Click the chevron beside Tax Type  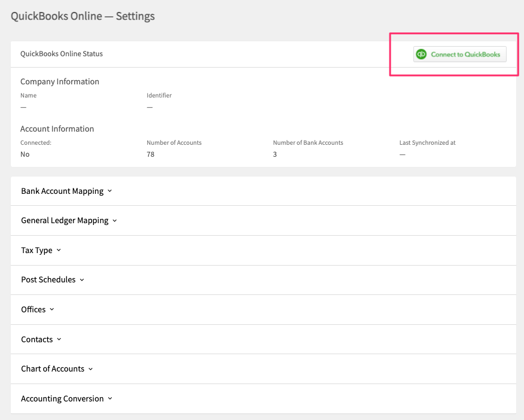(x=59, y=250)
